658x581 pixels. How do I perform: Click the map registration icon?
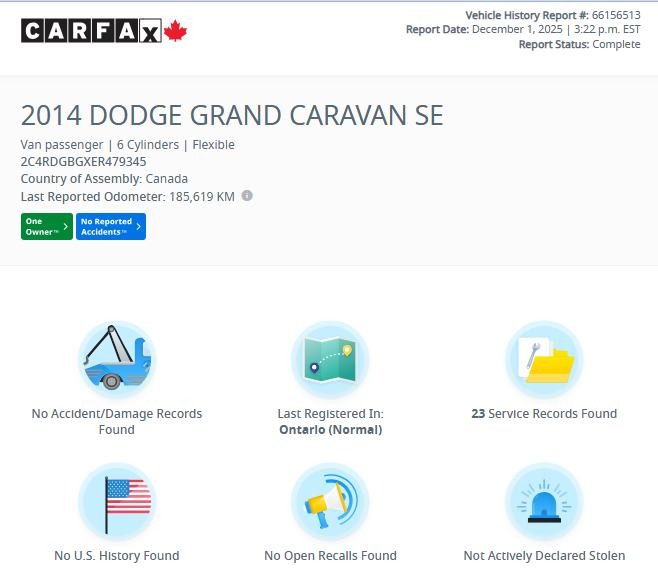pyautogui.click(x=330, y=360)
